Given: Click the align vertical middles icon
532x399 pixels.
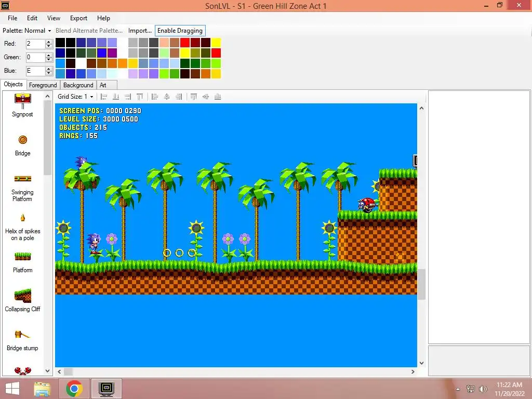Looking at the screenshot, I should (206, 97).
